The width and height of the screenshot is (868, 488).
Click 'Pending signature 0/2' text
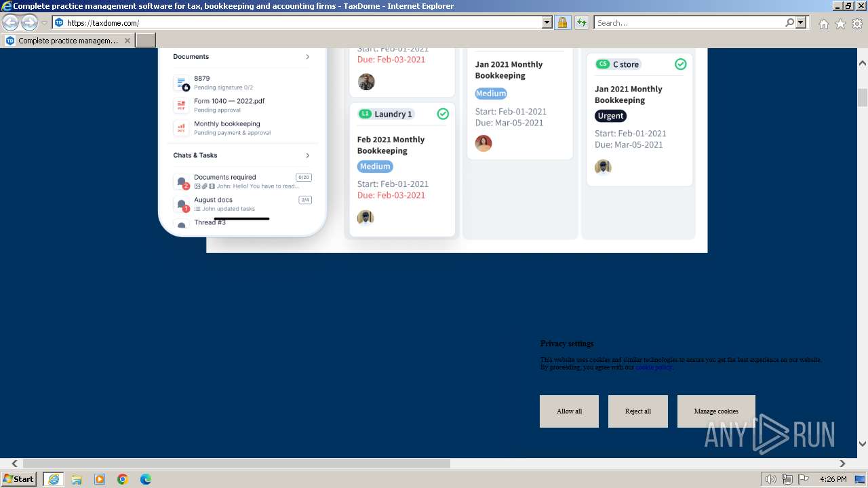point(223,87)
